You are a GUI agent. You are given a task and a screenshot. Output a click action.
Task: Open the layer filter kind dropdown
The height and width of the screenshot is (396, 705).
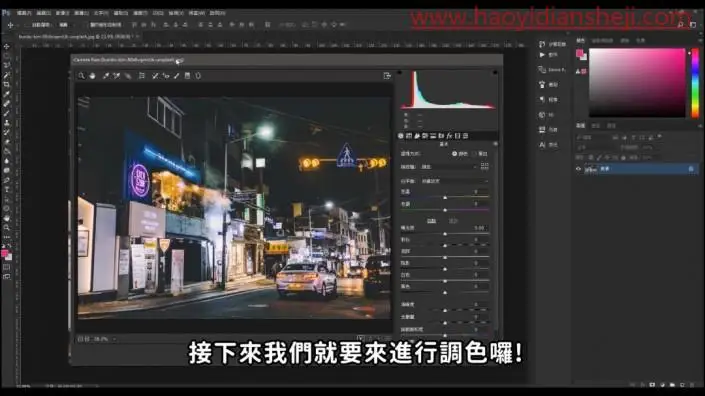click(593, 138)
